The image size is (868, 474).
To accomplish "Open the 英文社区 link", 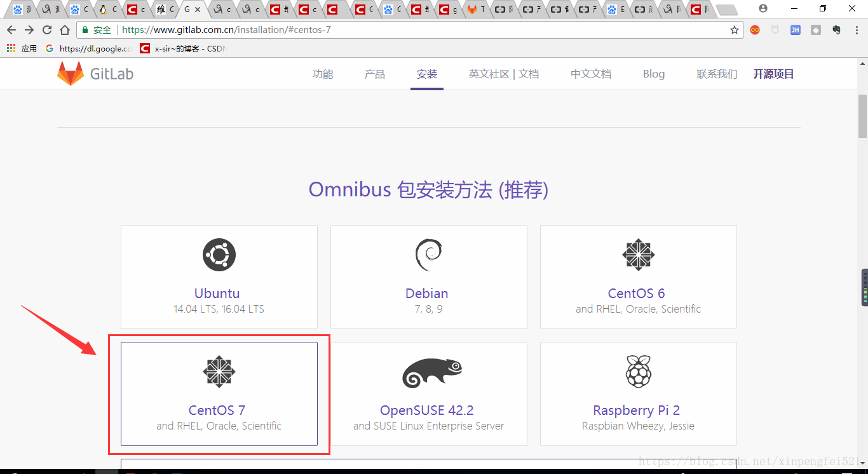I will [x=489, y=74].
